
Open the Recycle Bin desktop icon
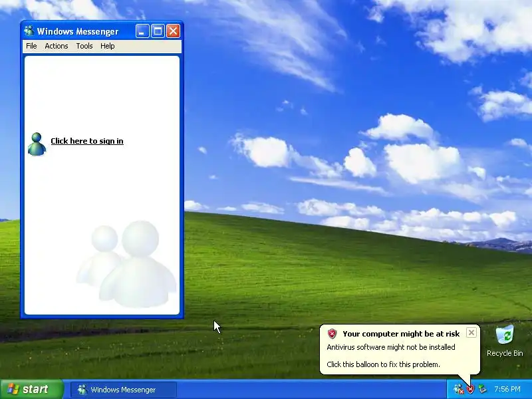pyautogui.click(x=505, y=335)
